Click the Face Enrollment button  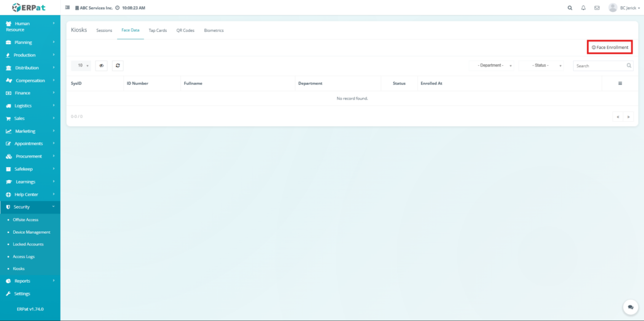pyautogui.click(x=609, y=47)
